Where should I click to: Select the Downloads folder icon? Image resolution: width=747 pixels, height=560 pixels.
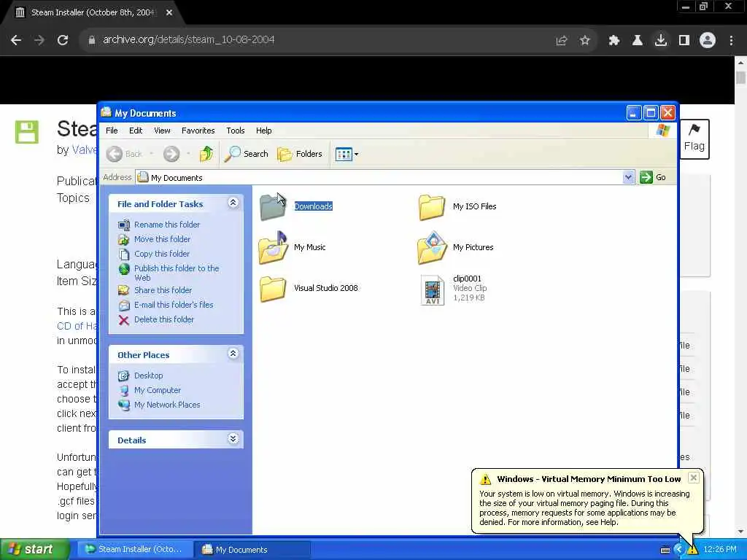pyautogui.click(x=273, y=206)
